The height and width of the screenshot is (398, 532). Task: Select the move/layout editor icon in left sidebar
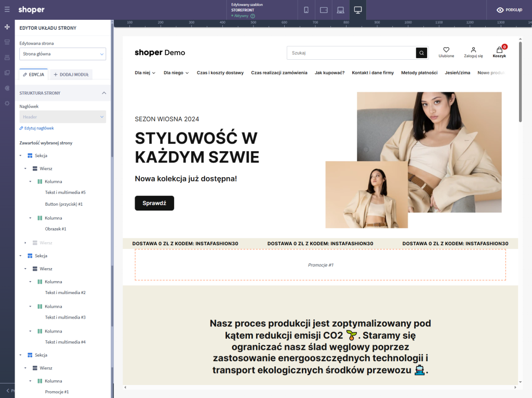pos(7,27)
